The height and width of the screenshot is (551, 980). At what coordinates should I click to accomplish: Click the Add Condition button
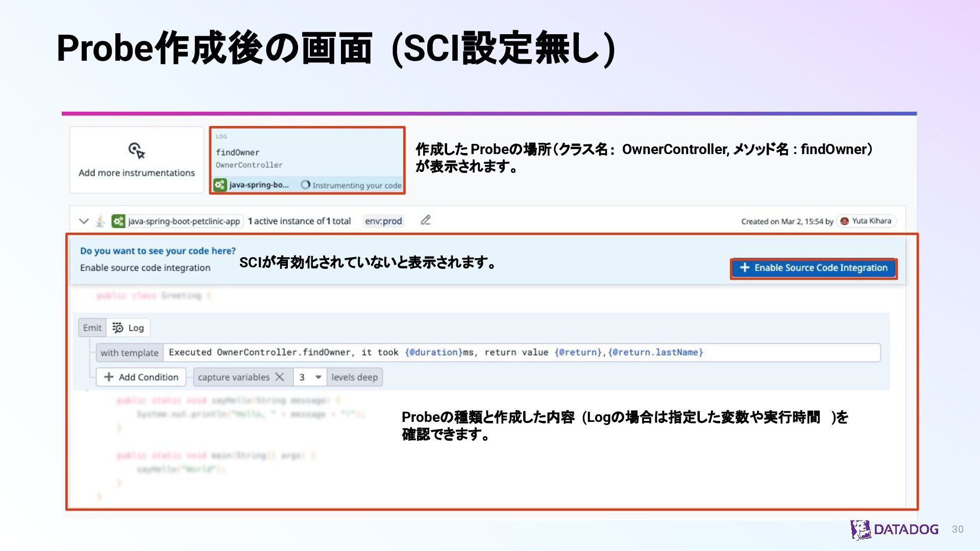141,377
